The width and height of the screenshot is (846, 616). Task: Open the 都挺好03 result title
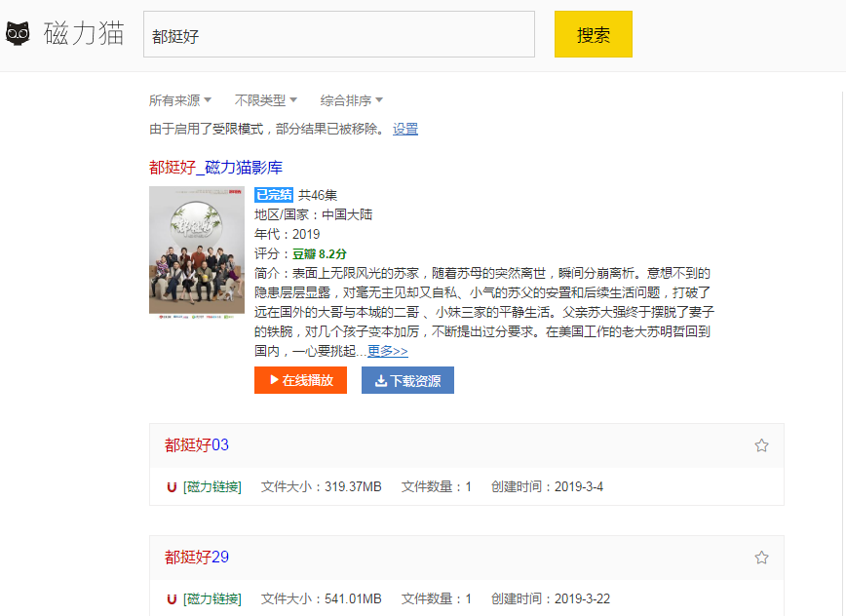pyautogui.click(x=197, y=445)
